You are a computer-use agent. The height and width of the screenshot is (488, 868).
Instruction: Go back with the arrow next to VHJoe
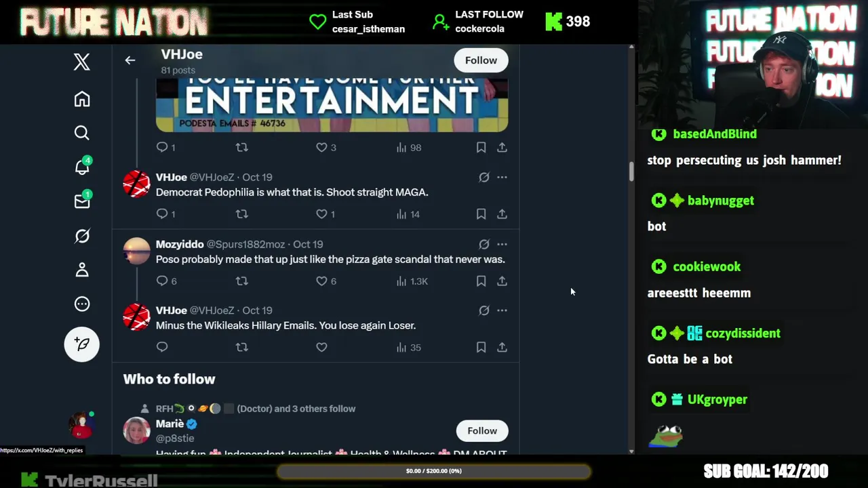pyautogui.click(x=130, y=60)
